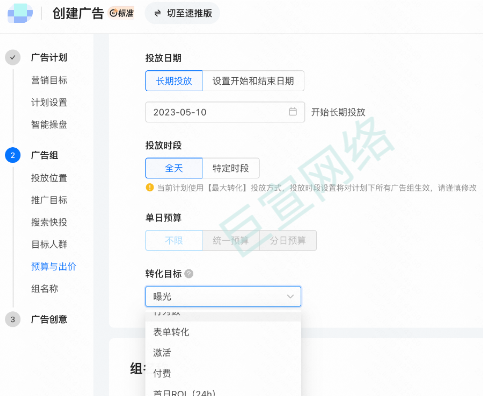Screen dimensions: 483x396
Task: Open 预算与出价 in sidebar
Action: pyautogui.click(x=54, y=266)
